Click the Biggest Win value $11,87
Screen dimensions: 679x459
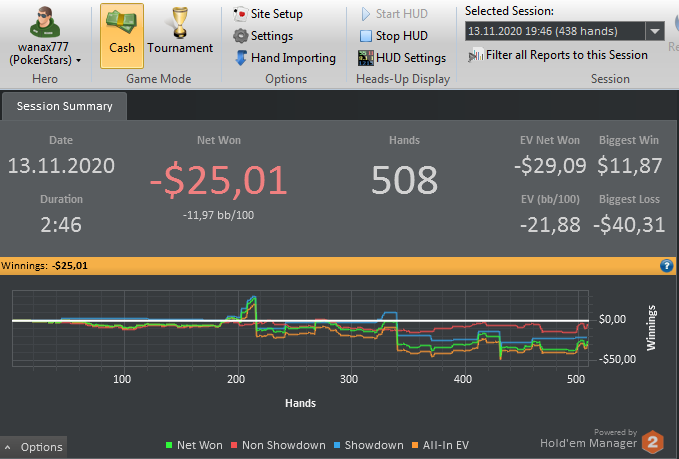tap(630, 166)
